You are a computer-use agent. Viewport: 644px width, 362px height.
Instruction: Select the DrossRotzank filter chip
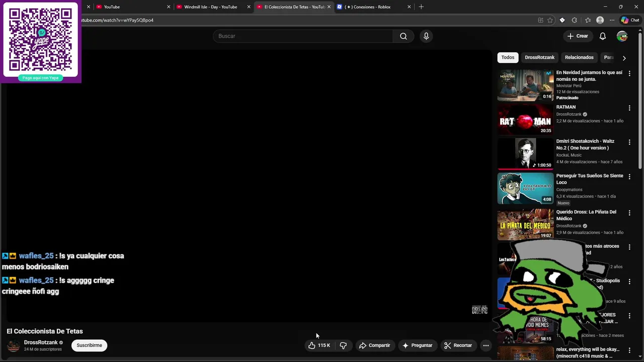[539, 57]
